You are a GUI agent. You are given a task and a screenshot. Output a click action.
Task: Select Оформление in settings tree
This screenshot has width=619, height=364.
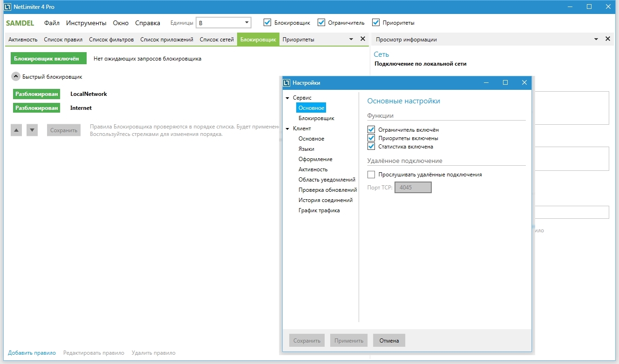pos(315,159)
